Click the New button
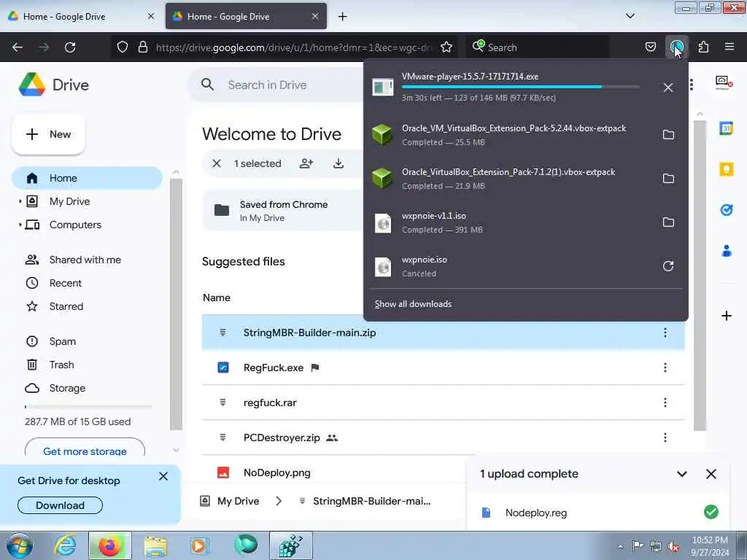 click(x=49, y=135)
